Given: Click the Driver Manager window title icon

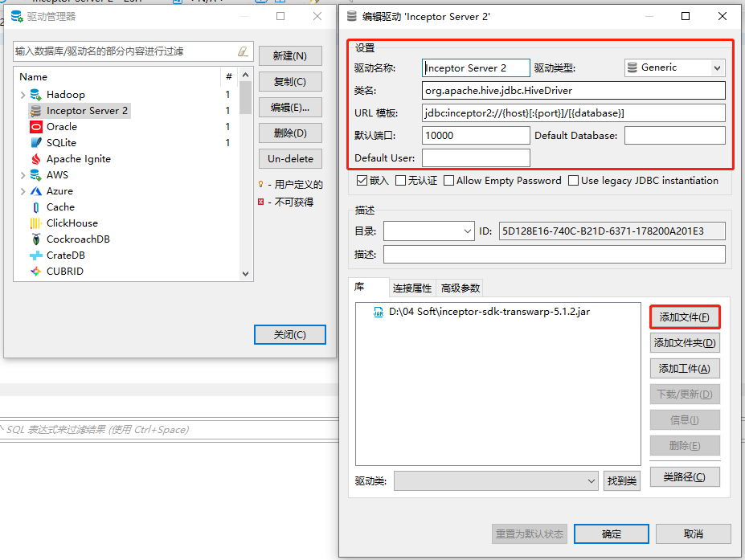Looking at the screenshot, I should pos(17,16).
